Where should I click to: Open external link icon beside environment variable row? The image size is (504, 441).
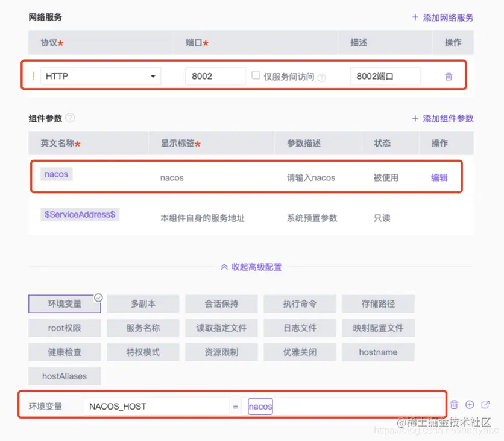click(x=485, y=405)
